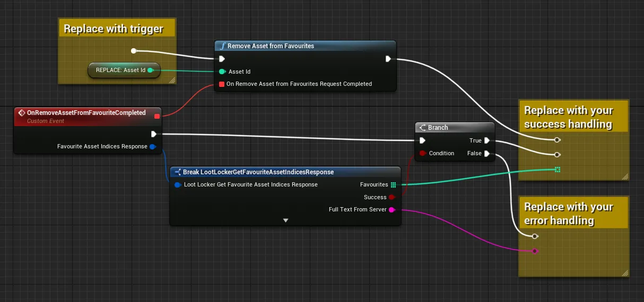Click the 'Custom Event' subtitle text
This screenshot has width=644, height=302.
(46, 121)
